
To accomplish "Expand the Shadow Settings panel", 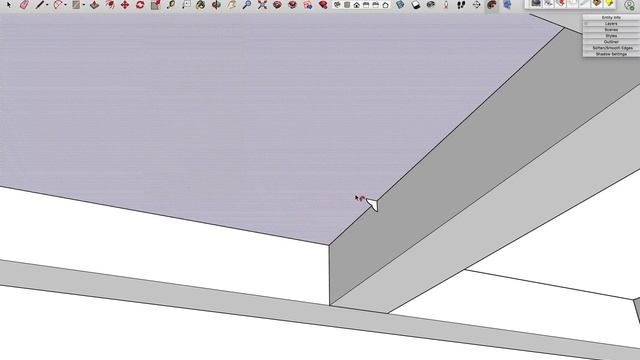I will (x=611, y=54).
